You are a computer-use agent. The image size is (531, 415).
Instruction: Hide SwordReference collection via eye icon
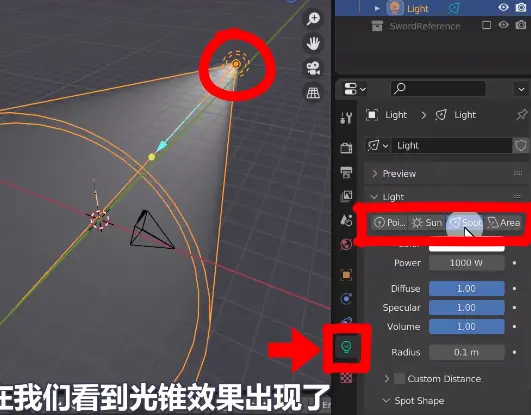(x=503, y=25)
